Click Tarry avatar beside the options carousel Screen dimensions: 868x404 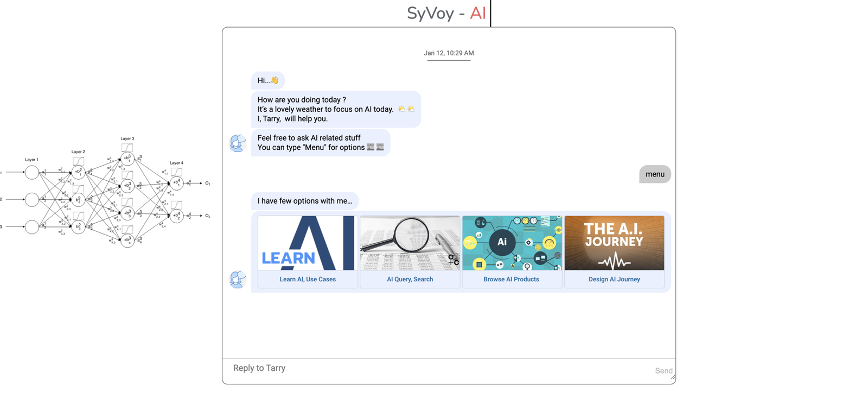click(238, 280)
